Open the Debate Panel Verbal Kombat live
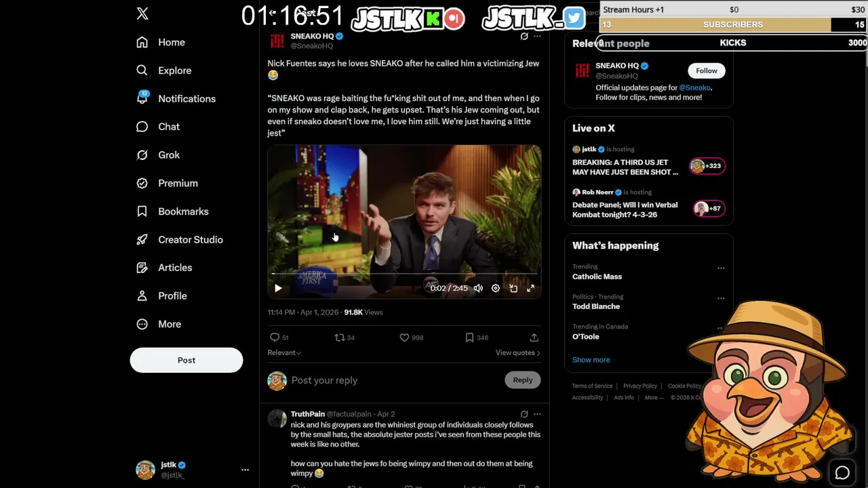Viewport: 868px width, 488px height. (x=625, y=209)
